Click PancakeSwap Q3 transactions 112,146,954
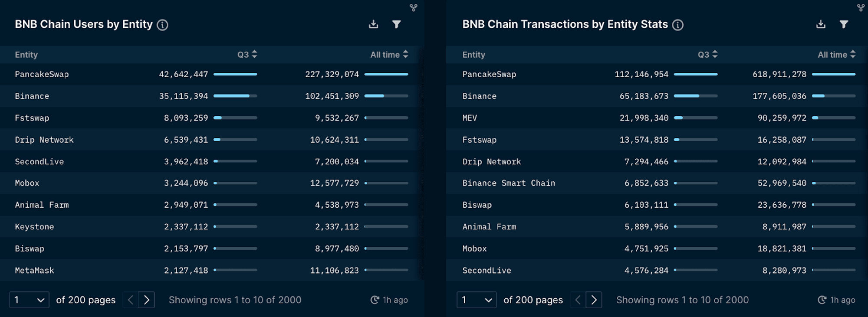The height and width of the screenshot is (317, 868). pos(641,74)
